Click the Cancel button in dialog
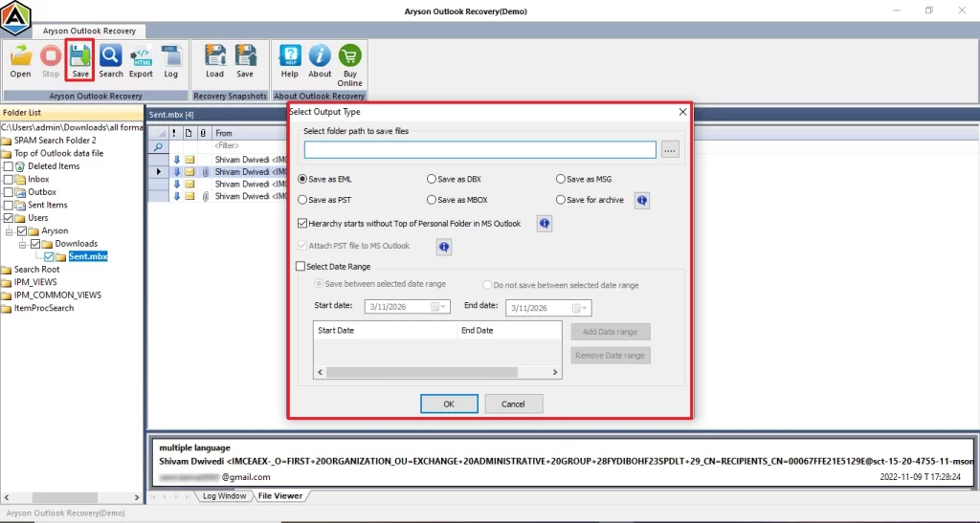 513,404
